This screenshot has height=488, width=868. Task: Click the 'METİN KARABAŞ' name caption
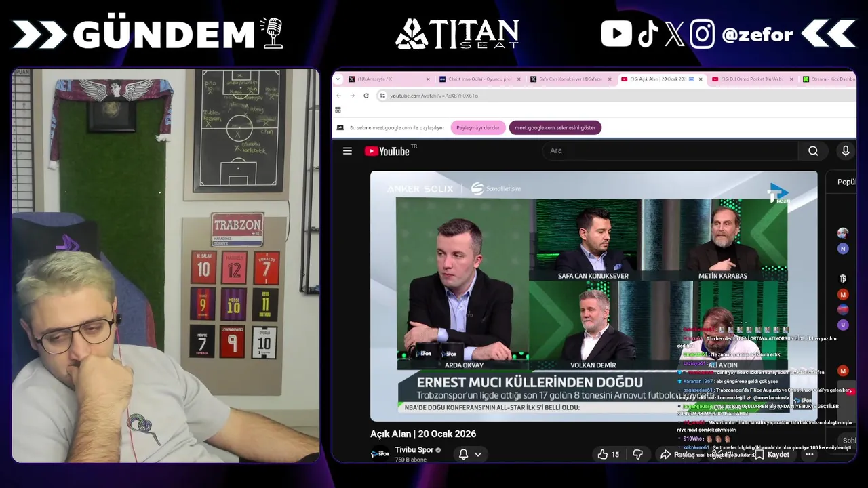pos(723,276)
